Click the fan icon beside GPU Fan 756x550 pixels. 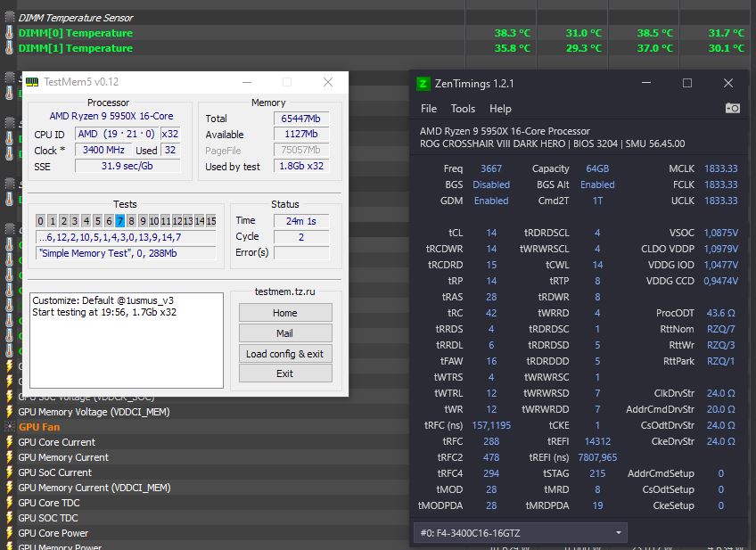10,427
